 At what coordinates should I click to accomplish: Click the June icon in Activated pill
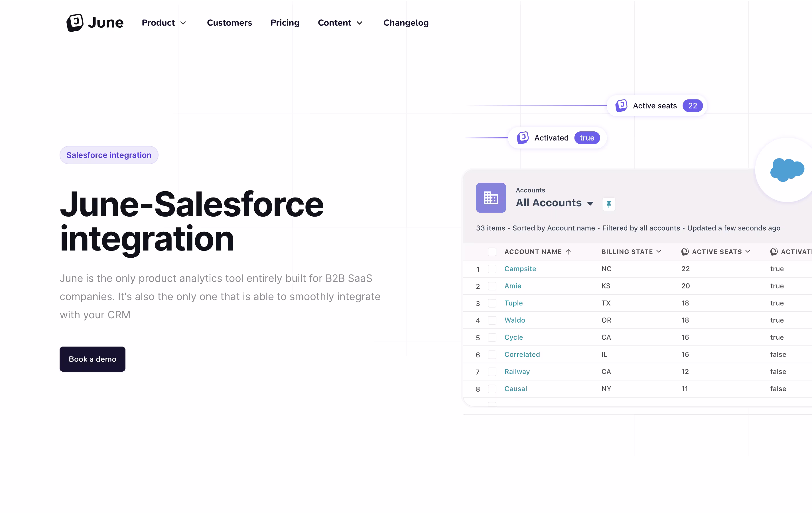pos(523,138)
